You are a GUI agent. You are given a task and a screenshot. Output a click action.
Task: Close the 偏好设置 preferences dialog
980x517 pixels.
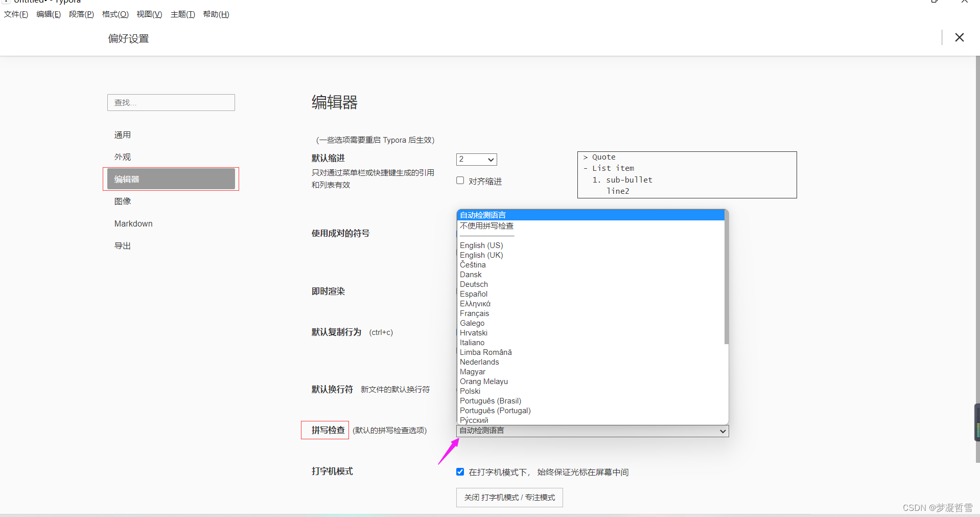click(x=959, y=37)
